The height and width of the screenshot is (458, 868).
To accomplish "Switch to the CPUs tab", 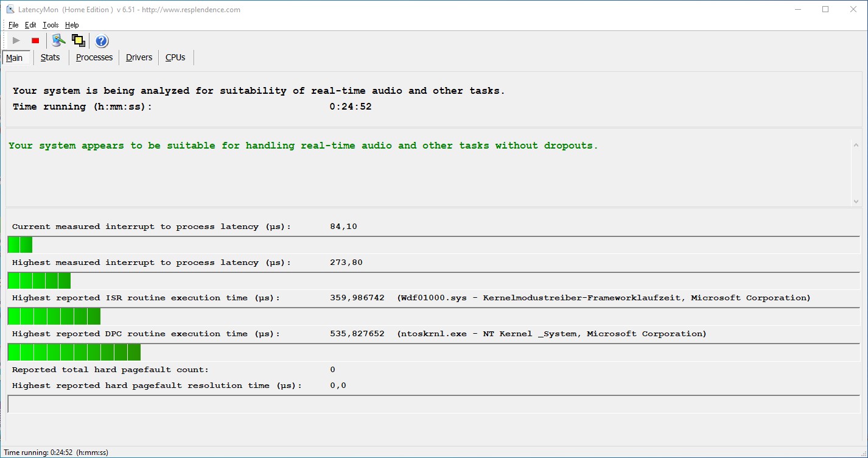I will pos(175,57).
